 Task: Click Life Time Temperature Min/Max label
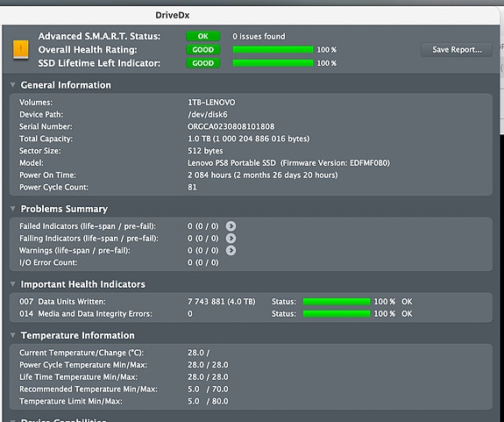point(78,377)
